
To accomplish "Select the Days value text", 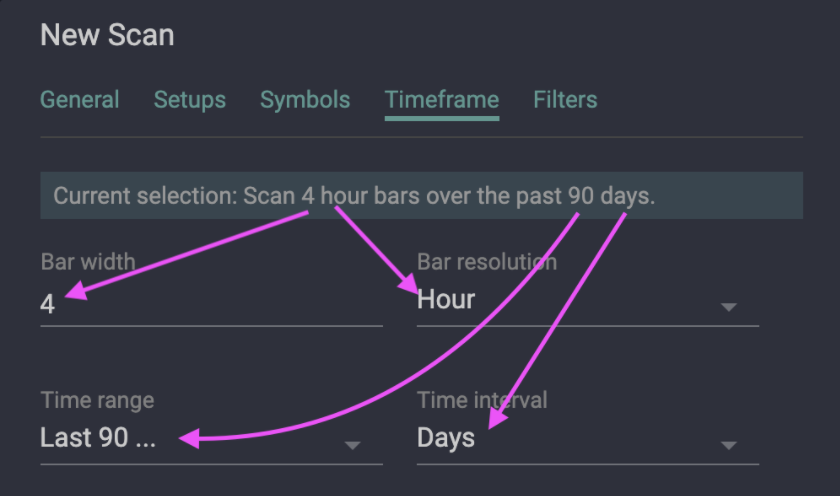I will point(446,439).
